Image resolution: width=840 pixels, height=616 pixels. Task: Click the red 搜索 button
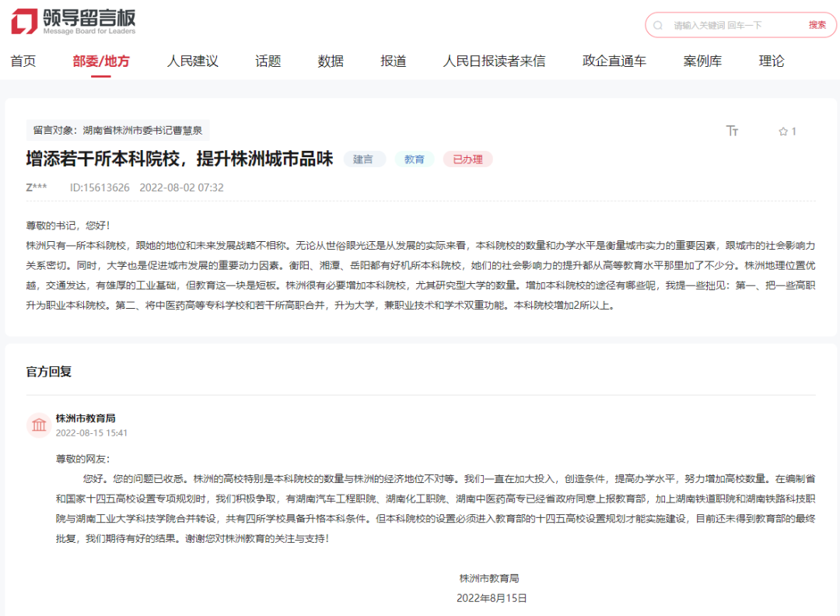(817, 25)
